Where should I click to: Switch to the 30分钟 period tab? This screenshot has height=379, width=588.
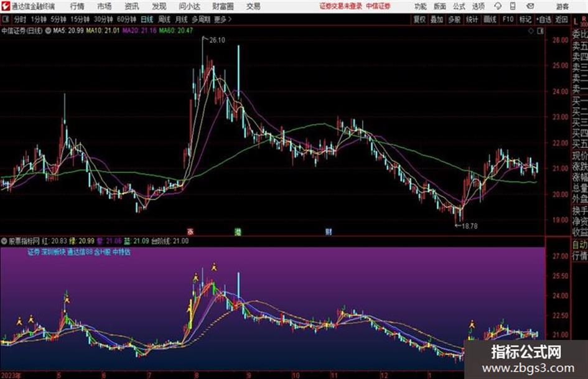[x=103, y=19]
